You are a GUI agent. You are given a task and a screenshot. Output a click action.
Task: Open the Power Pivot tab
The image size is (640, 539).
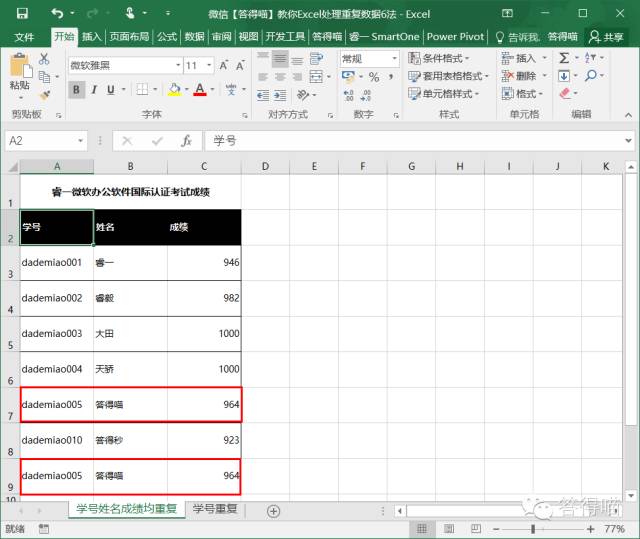(x=455, y=37)
